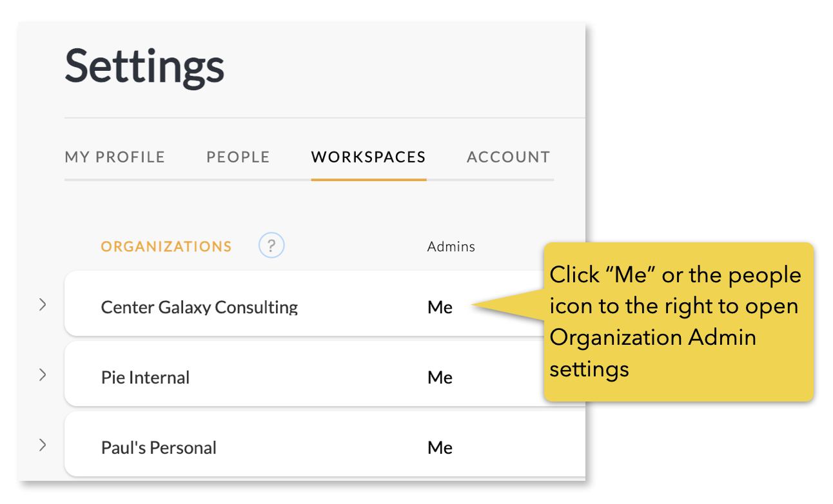Click the Admins column header

(x=451, y=246)
